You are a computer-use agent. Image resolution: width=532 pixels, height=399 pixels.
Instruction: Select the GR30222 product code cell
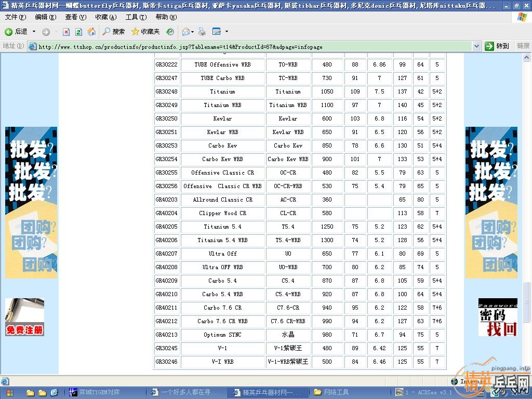[x=167, y=64]
